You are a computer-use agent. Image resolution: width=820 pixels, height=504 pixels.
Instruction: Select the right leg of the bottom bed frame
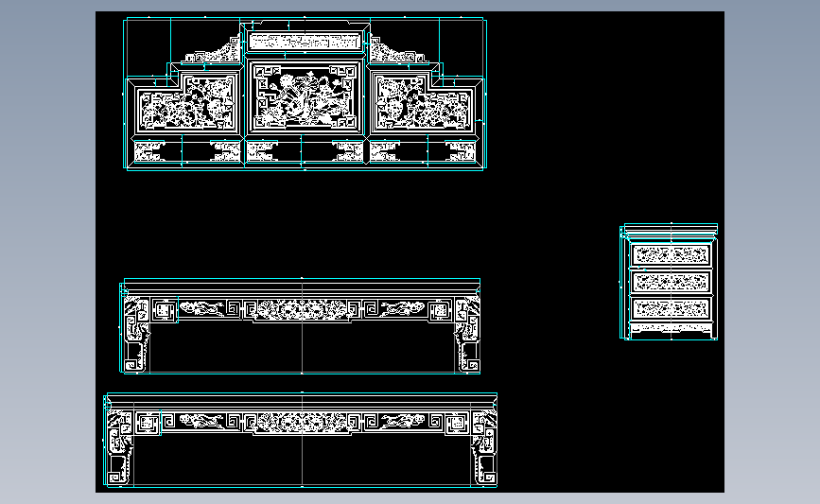click(x=483, y=448)
